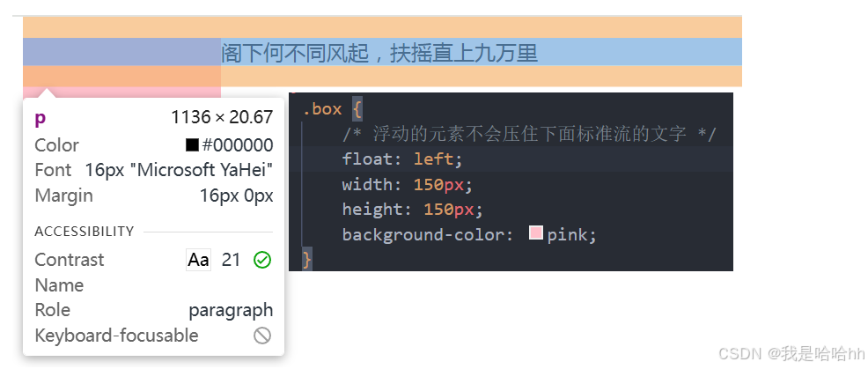Screen dimensions: 868x369
Task: Click the 'Color' label in tooltip
Action: pos(56,145)
